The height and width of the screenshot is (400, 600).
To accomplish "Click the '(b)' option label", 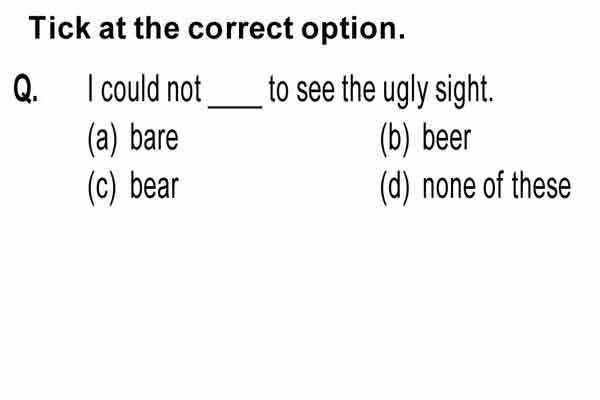I will pyautogui.click(x=395, y=138).
